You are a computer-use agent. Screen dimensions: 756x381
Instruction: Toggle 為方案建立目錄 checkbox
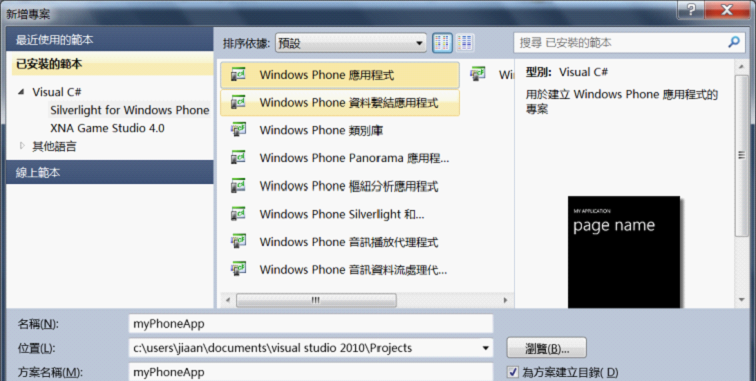(x=513, y=372)
